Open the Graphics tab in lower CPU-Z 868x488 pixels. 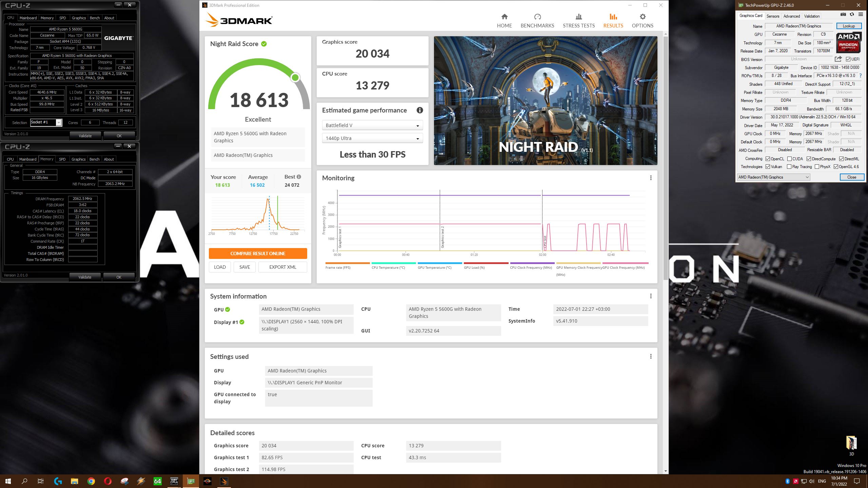pos(78,159)
